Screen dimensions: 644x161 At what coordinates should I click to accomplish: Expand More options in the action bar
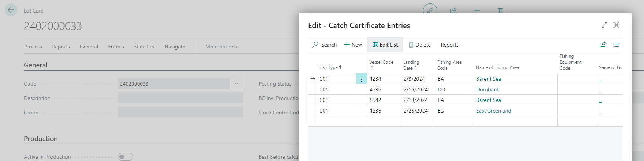(221, 47)
